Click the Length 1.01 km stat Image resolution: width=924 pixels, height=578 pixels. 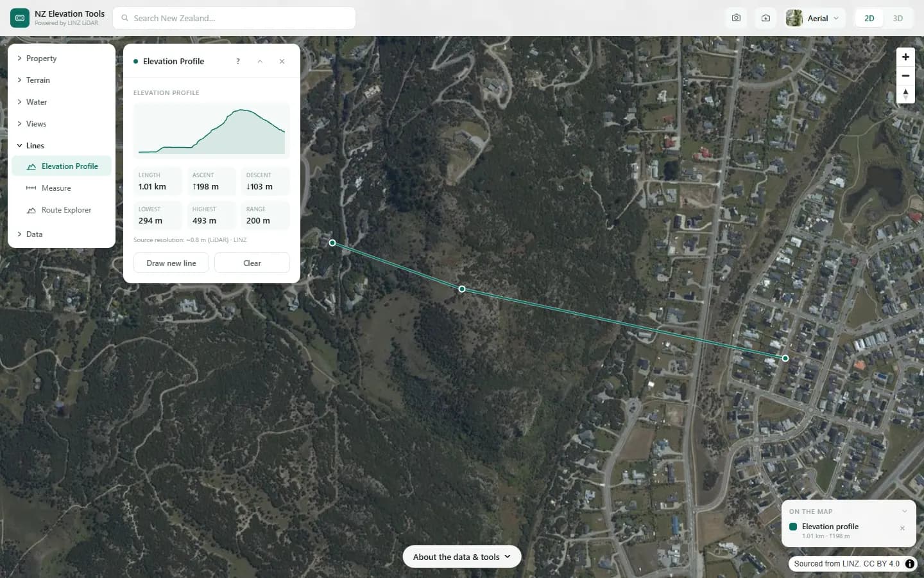click(158, 181)
